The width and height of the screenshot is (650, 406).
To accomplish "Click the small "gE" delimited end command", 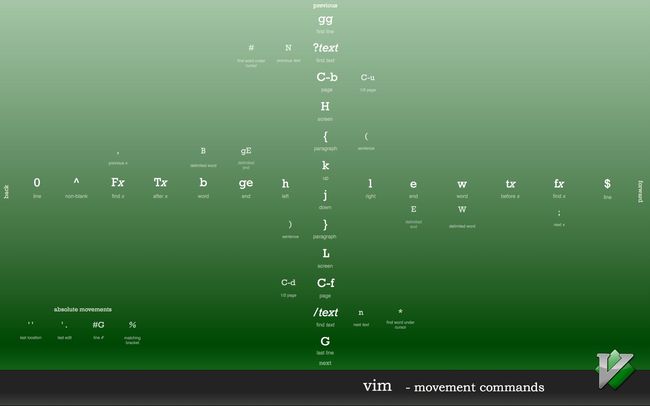I will [x=246, y=151].
